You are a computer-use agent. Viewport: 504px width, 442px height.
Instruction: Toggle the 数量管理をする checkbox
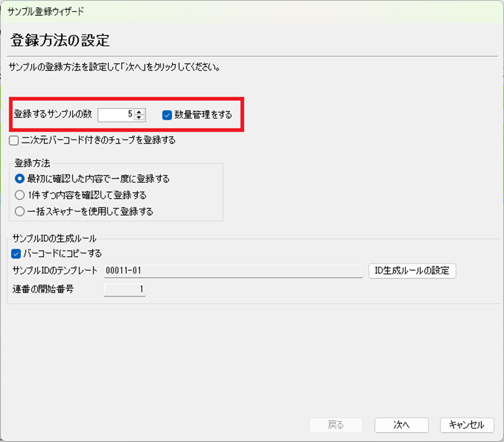pyautogui.click(x=167, y=114)
